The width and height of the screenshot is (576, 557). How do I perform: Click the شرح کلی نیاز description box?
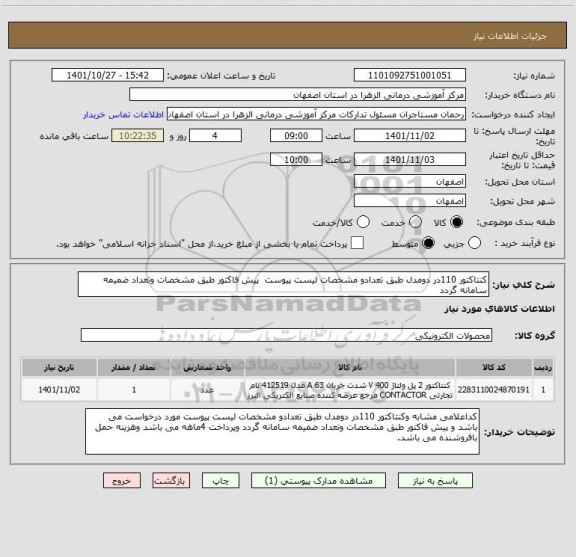coord(283,284)
